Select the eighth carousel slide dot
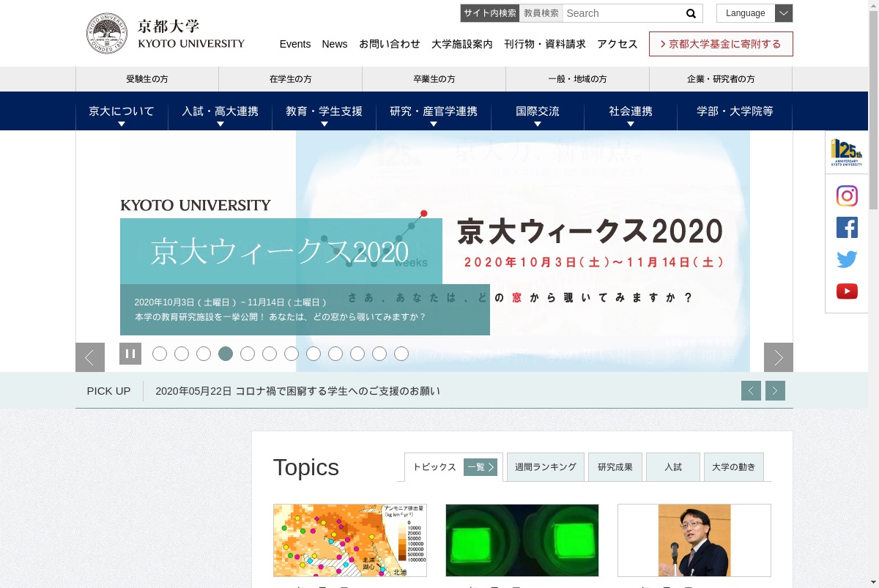The width and height of the screenshot is (879, 588). [x=314, y=354]
